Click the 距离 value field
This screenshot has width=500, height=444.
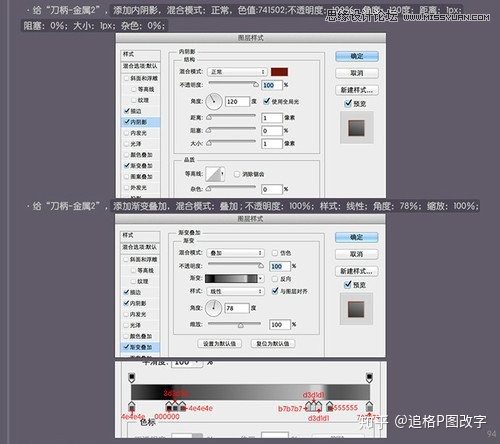(x=272, y=118)
